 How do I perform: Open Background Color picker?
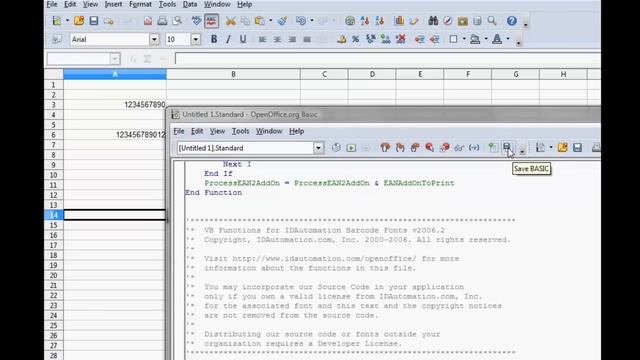point(475,39)
